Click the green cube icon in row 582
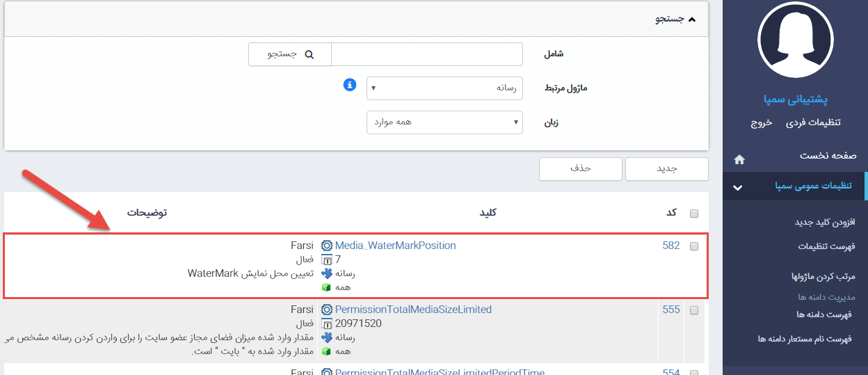Screen dimensions: 868x375 click(326, 287)
